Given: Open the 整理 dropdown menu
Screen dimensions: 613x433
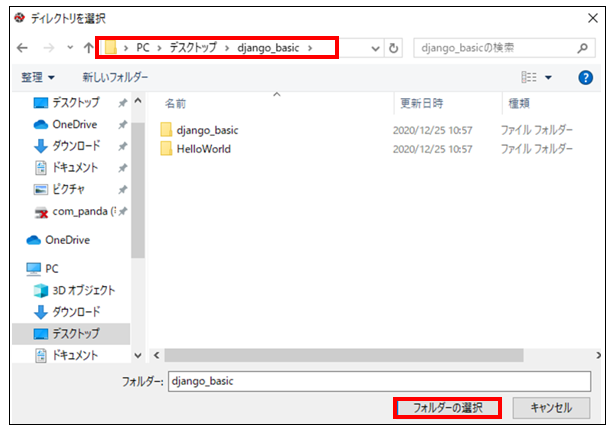Looking at the screenshot, I should click(x=39, y=77).
